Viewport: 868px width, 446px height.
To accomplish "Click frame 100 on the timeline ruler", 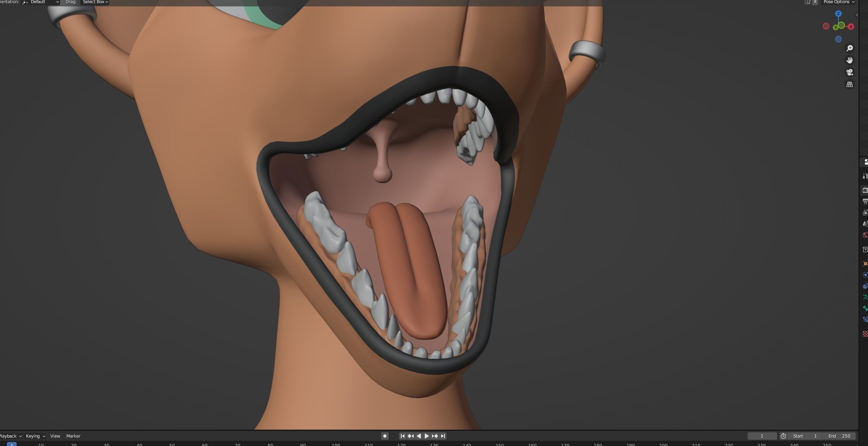I will pyautogui.click(x=336, y=444).
